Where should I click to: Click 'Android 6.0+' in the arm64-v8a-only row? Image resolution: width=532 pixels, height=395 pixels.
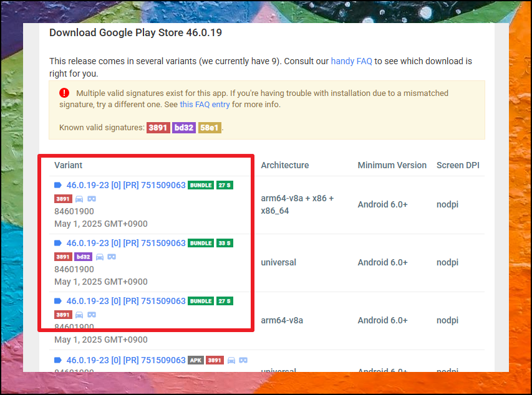pos(382,320)
